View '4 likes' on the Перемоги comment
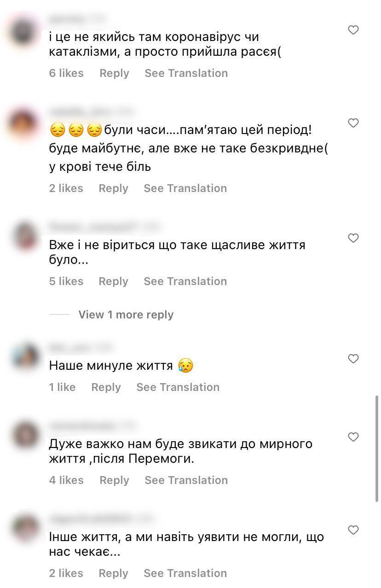 pos(66,480)
